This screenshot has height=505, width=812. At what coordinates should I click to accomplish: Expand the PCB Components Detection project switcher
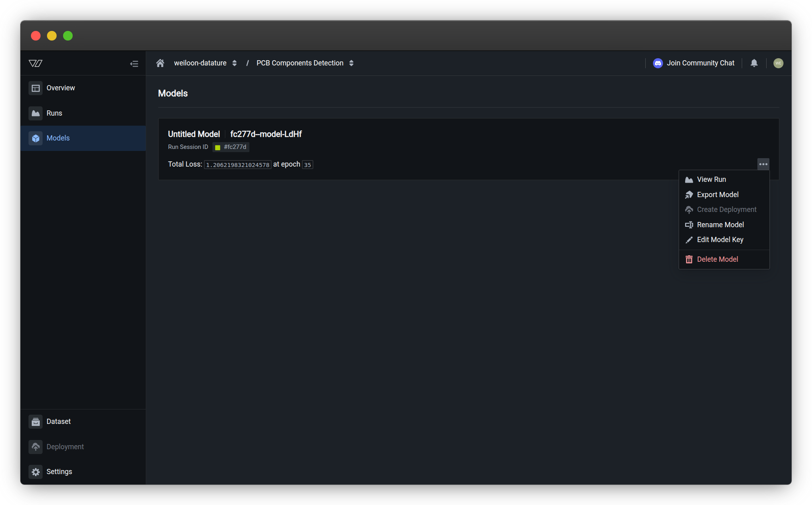tap(351, 63)
